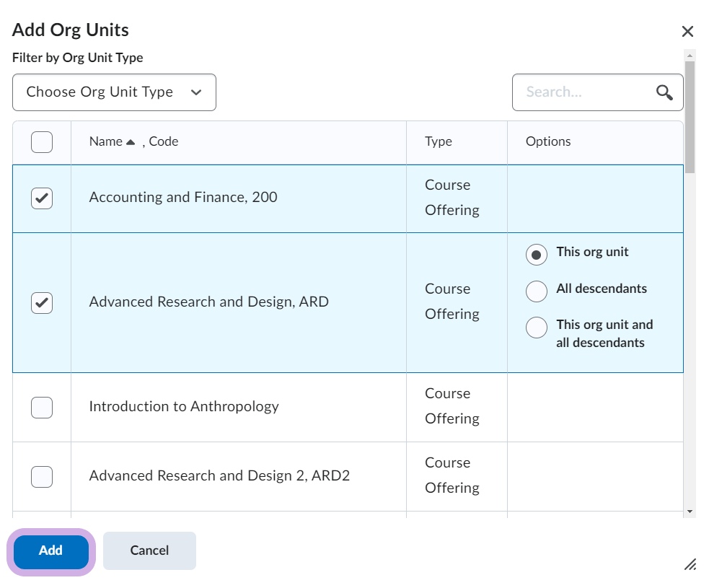This screenshot has height=588, width=709.
Task: Select the All descendants radio option
Action: pyautogui.click(x=537, y=291)
